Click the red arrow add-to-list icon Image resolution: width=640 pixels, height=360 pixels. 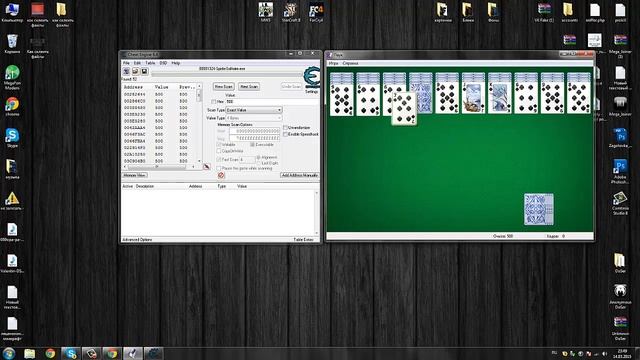(207, 167)
